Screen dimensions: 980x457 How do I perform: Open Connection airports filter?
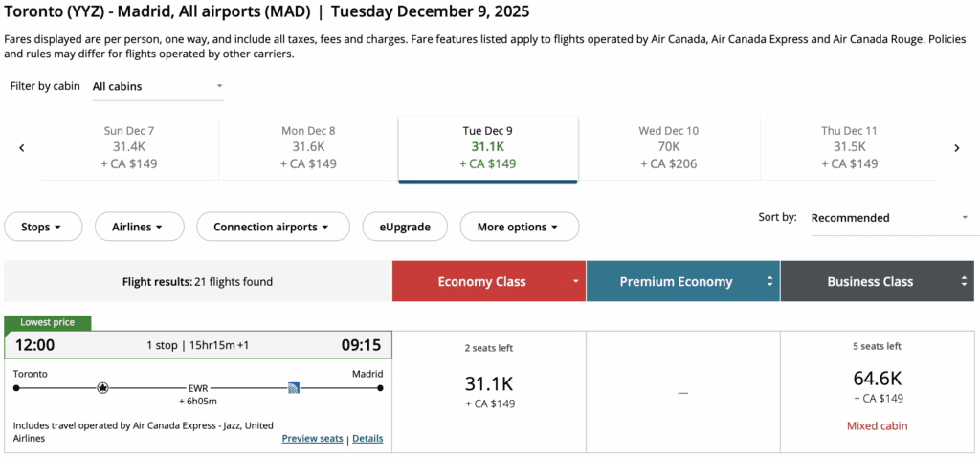coord(270,228)
